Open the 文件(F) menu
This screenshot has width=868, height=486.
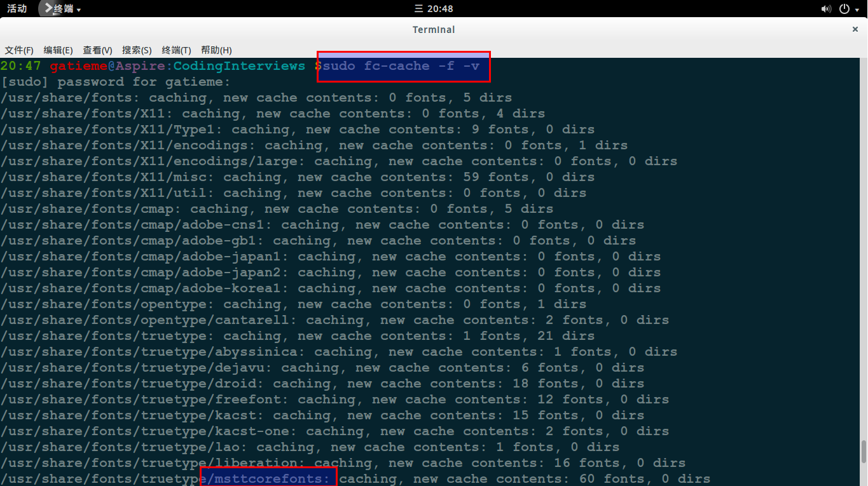19,50
